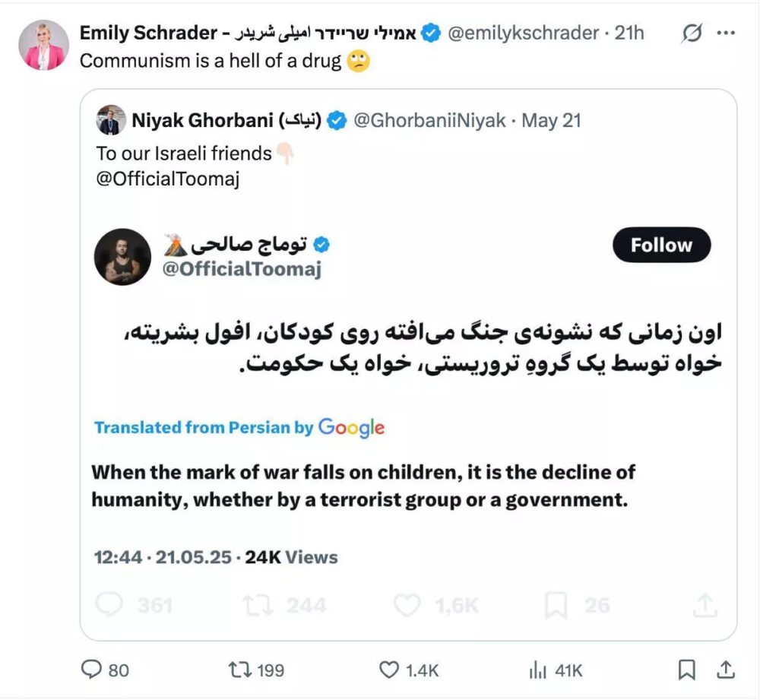This screenshot has width=760, height=700.
Task: Repost the tweet with 199 reposts
Action: [x=239, y=670]
